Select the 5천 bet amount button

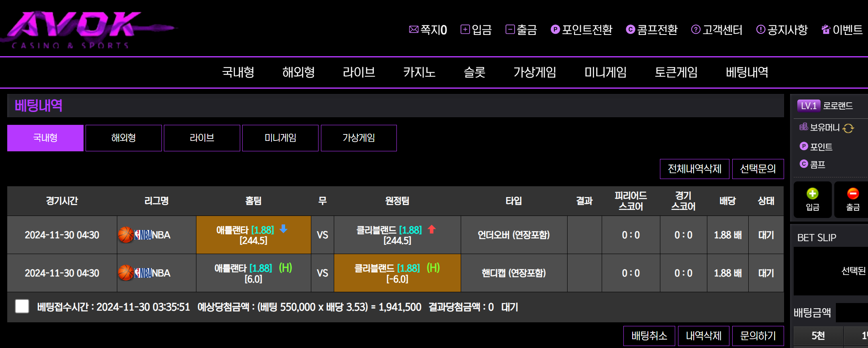(818, 336)
